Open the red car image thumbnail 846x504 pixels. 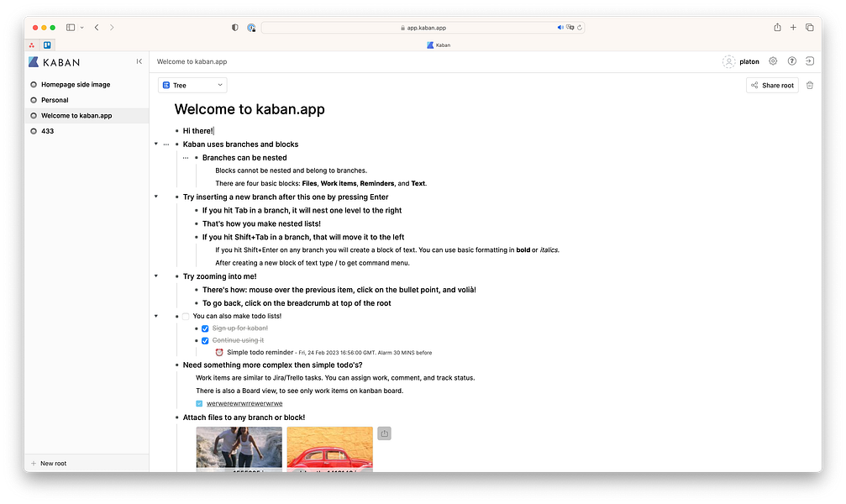[x=329, y=449]
